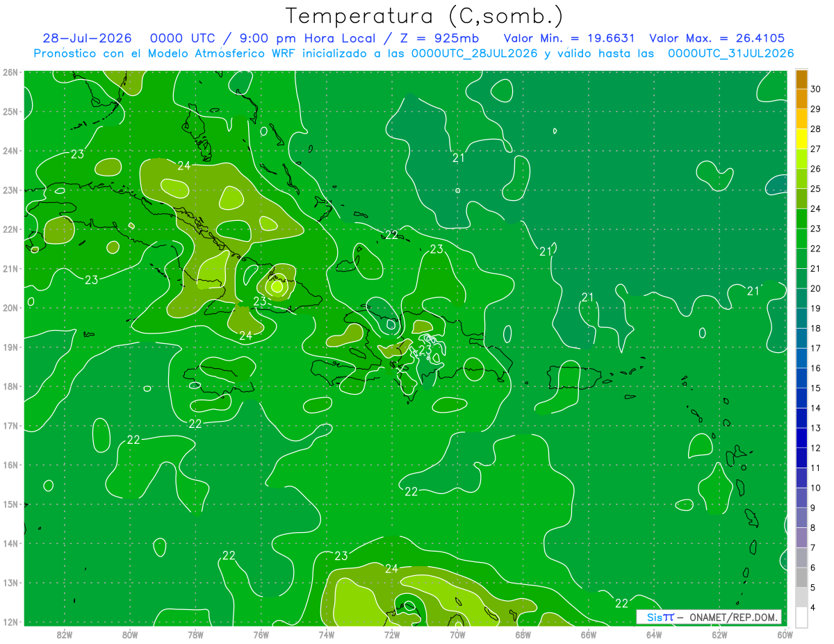Screen dimensions: 834x644
Task: Click the '25N' latitude axis label
Action: (10, 112)
